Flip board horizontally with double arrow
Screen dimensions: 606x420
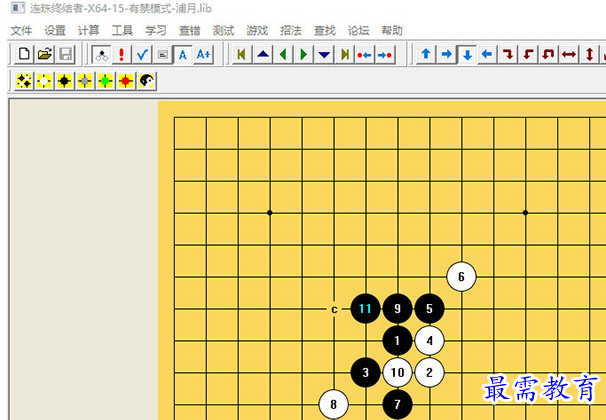coord(569,54)
